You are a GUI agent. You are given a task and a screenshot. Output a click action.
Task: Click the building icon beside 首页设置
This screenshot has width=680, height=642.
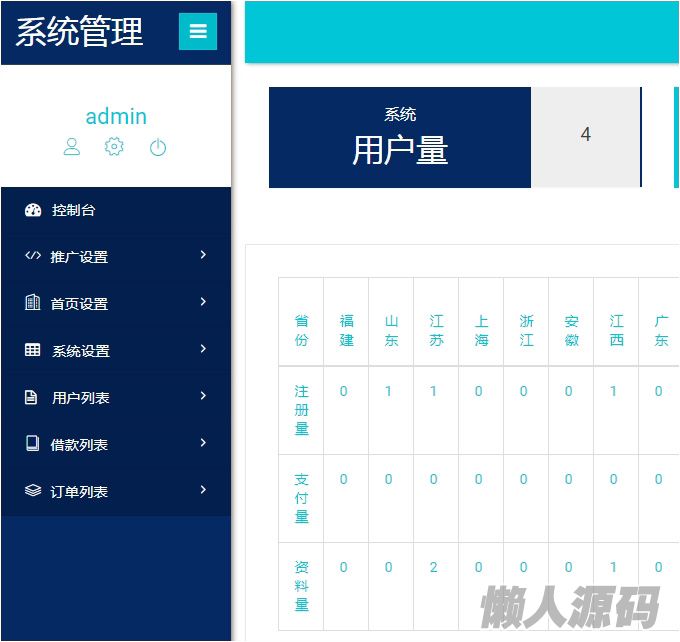[x=33, y=302]
